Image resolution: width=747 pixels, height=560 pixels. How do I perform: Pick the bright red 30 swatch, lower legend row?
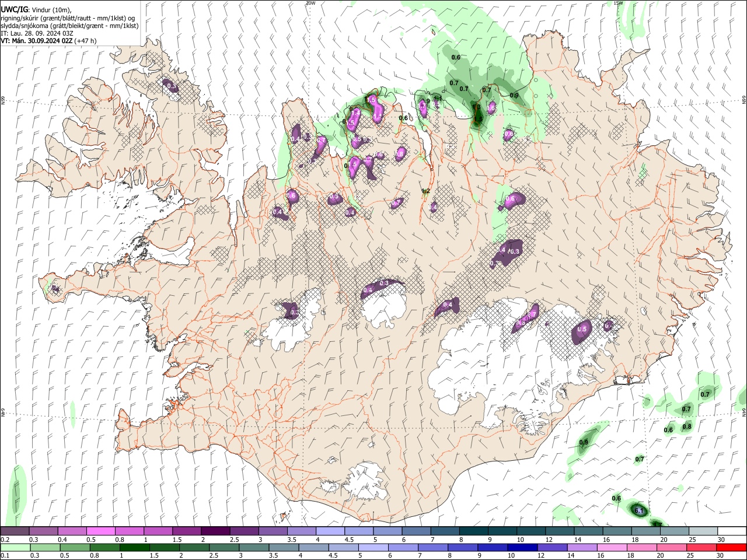pos(732,547)
